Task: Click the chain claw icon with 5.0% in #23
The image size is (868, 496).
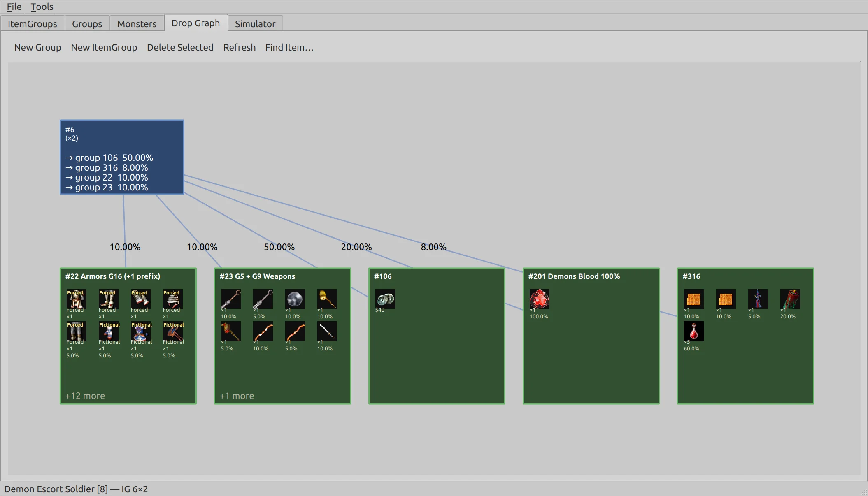Action: click(263, 299)
